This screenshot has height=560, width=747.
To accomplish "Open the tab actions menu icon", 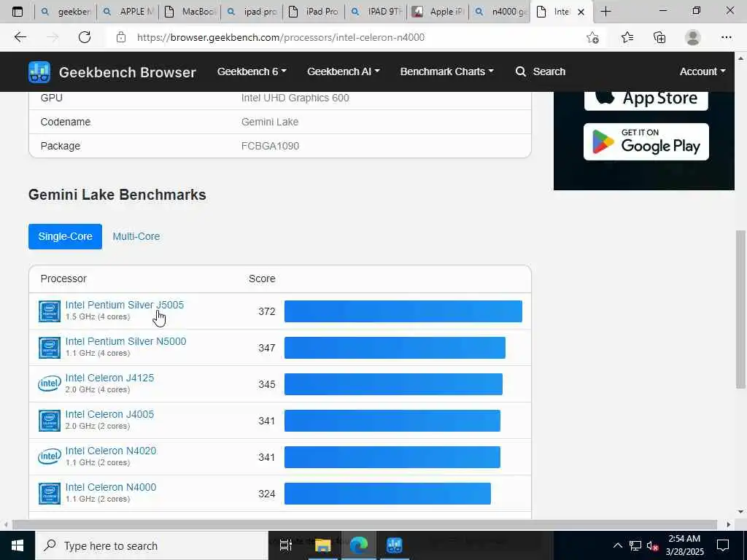I will pyautogui.click(x=18, y=12).
